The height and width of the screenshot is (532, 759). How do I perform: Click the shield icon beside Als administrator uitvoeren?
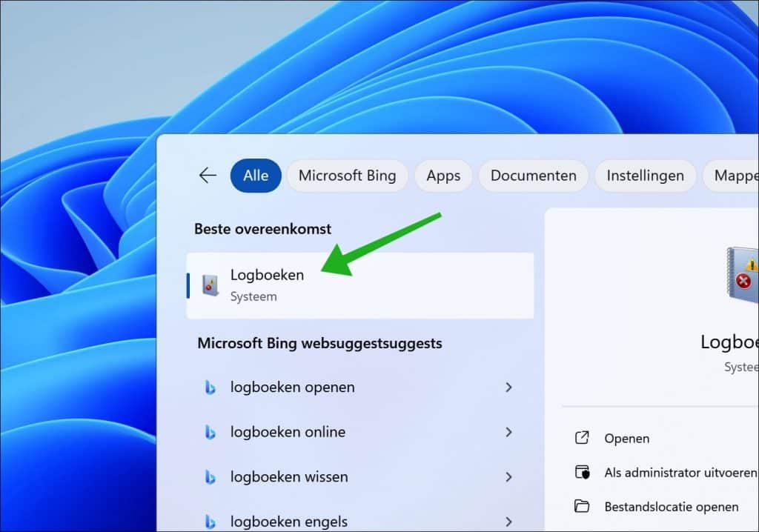pos(582,471)
